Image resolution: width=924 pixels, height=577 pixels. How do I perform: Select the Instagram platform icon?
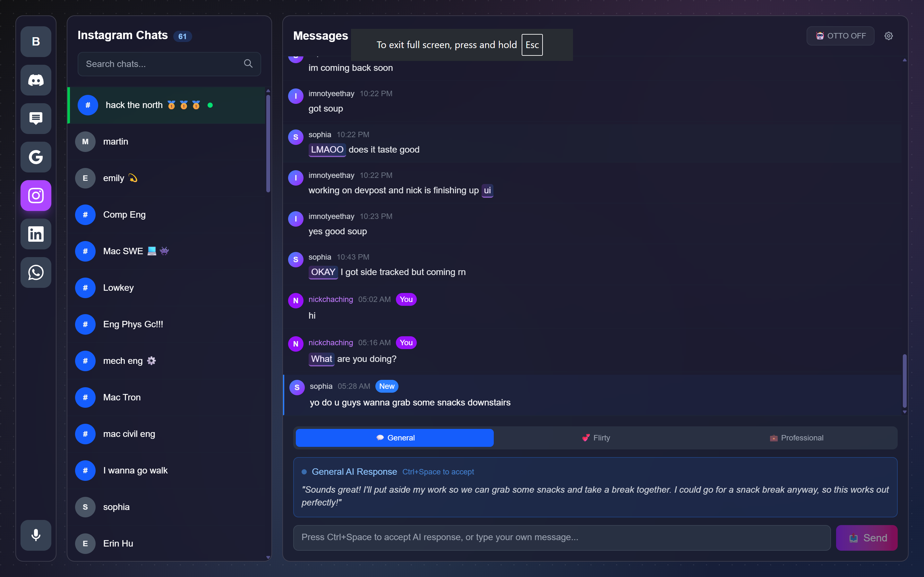coord(36,196)
